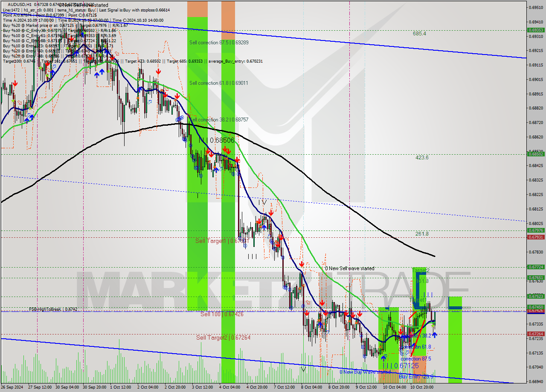Select the 'FSB-HighToBreak | 0.6742' label

[x=53, y=309]
